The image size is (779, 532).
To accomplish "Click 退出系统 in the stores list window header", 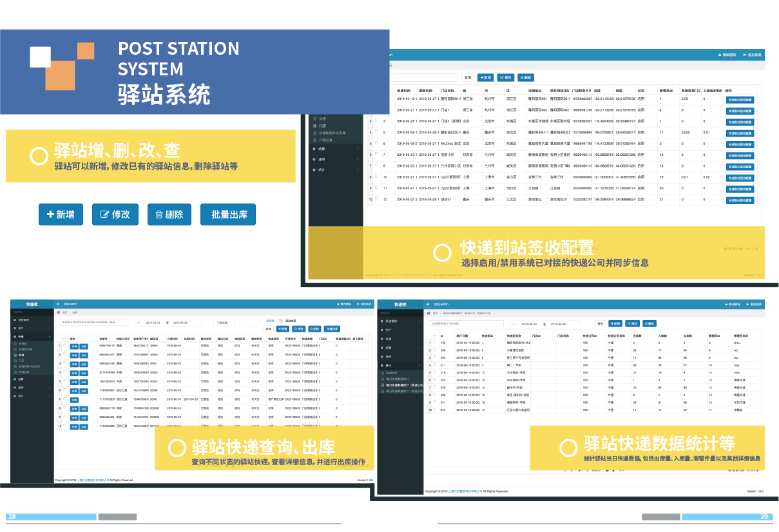I will (752, 55).
